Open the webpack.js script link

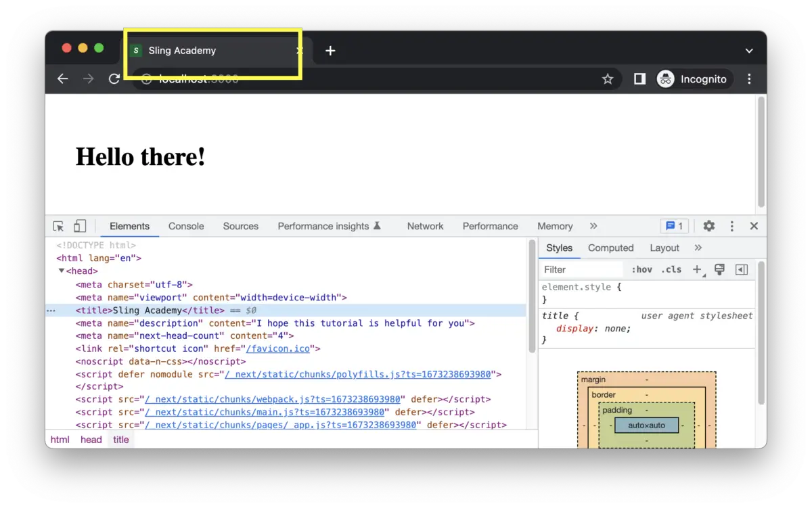click(x=273, y=400)
